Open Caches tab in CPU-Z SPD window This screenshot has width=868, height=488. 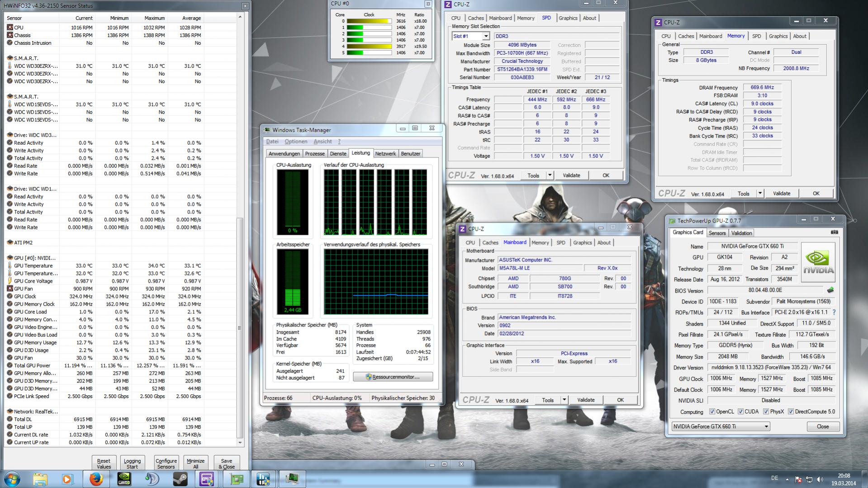pyautogui.click(x=476, y=18)
